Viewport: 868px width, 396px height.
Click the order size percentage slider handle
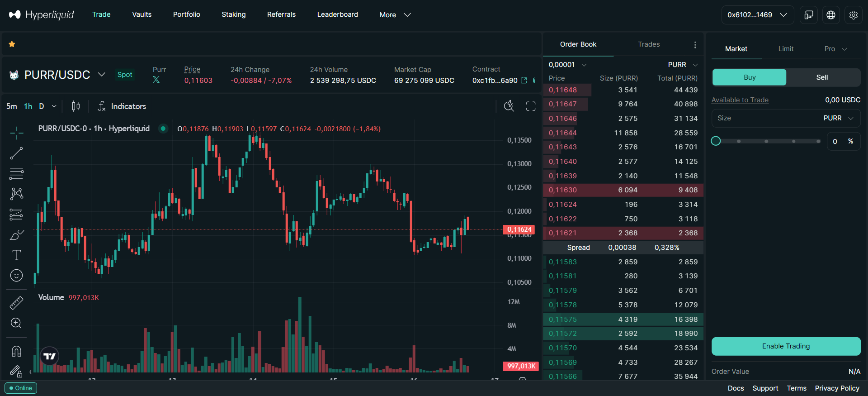(716, 141)
